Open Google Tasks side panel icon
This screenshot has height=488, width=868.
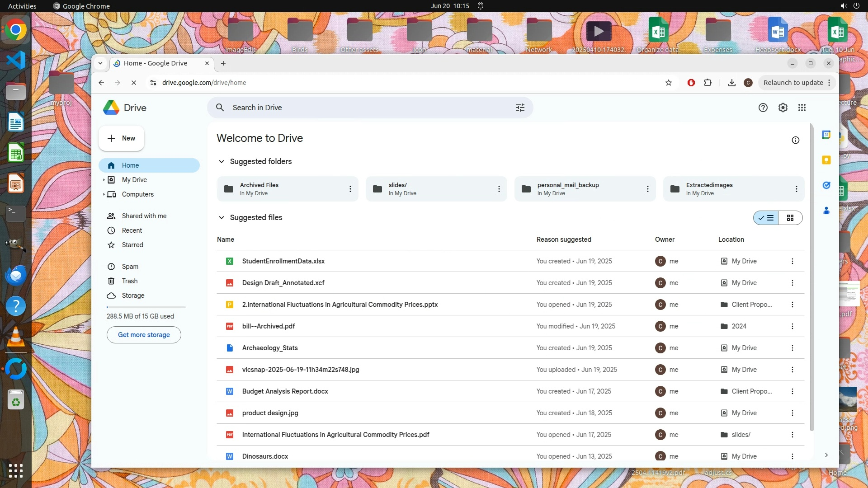[826, 185]
